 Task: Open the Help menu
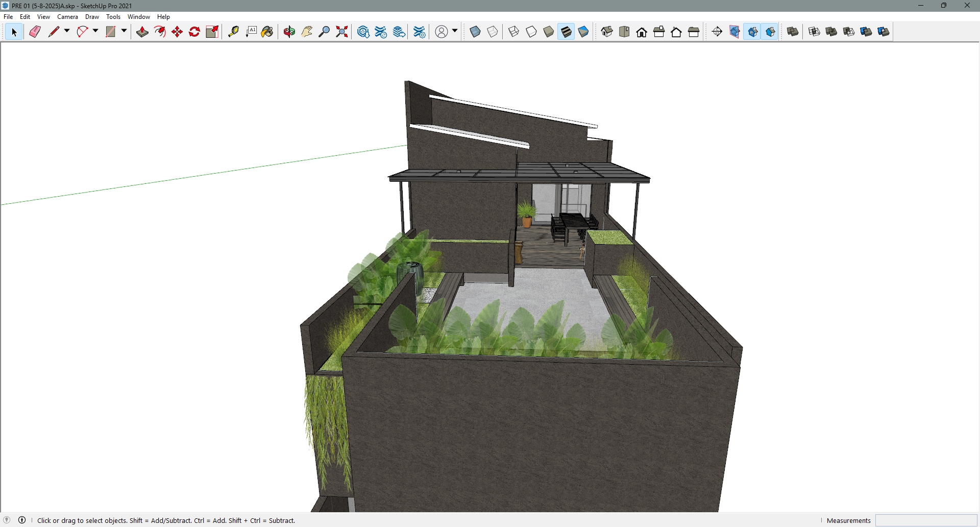coord(163,17)
